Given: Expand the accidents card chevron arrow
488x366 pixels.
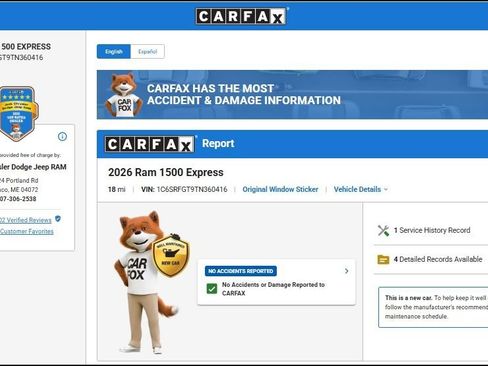Looking at the screenshot, I should coord(347,271).
